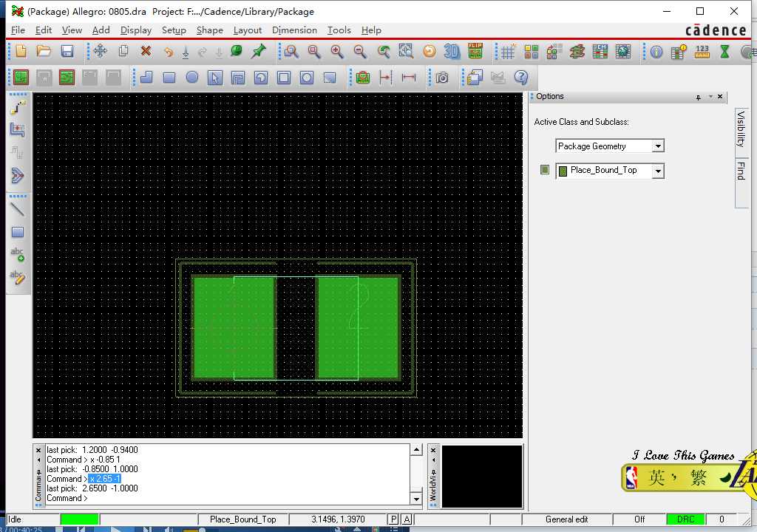Viewport: 757px width, 532px height.
Task: Toggle the Grid icon in toolbar
Action: [x=508, y=52]
